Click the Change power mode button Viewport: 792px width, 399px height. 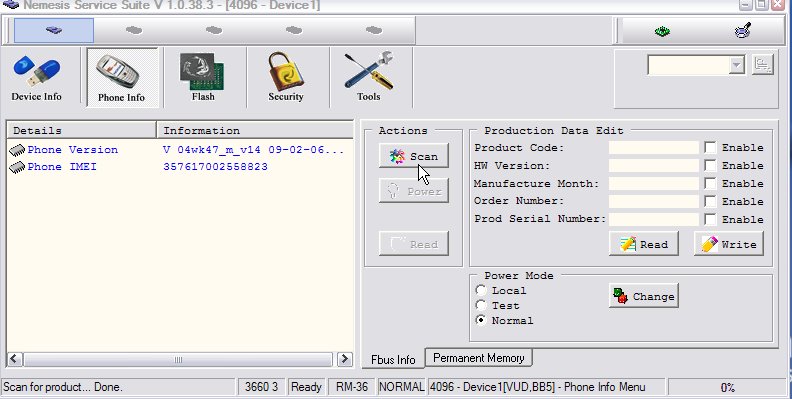point(644,296)
